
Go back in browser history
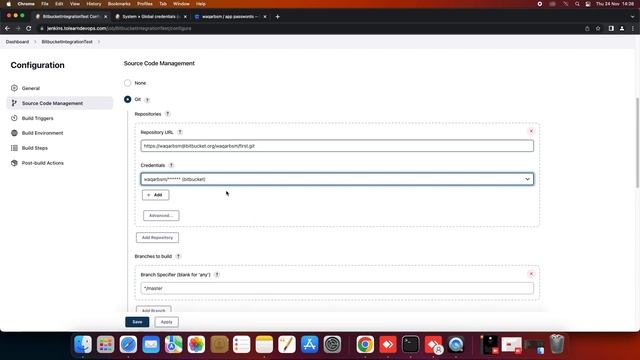click(7, 29)
